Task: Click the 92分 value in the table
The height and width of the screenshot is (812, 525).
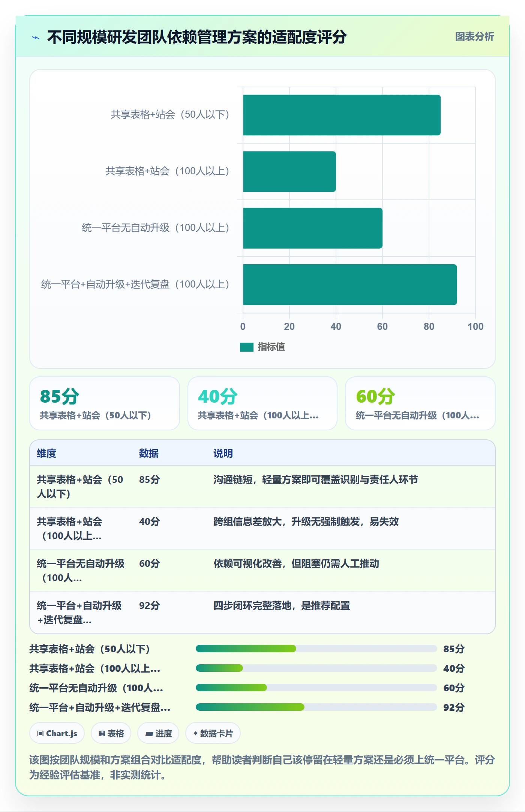Action: pos(149,605)
